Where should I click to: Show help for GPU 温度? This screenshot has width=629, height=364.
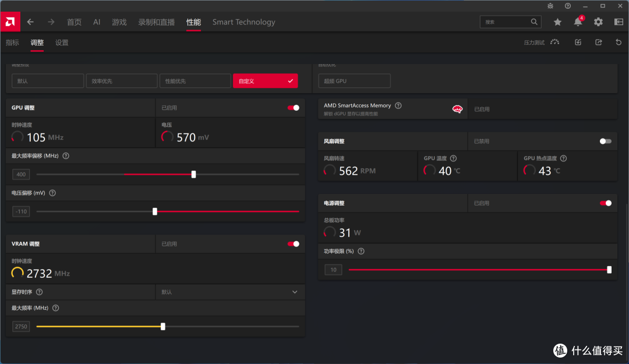[x=453, y=158]
